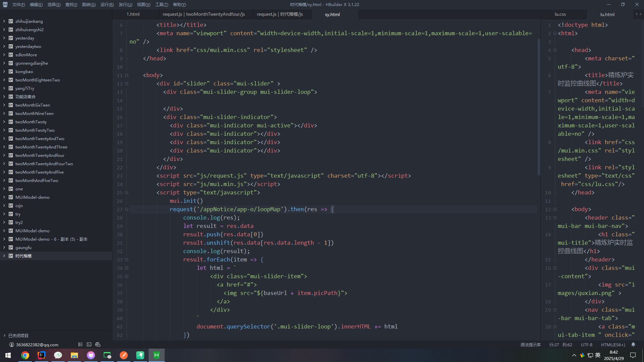Click HBuilder logo in title bar
The image size is (644, 362).
pyautogui.click(x=5, y=4)
